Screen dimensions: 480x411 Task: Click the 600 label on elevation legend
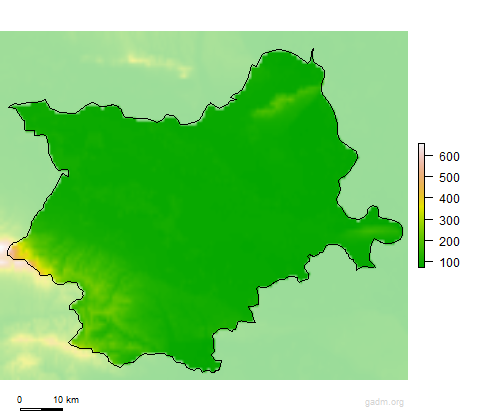(x=449, y=157)
